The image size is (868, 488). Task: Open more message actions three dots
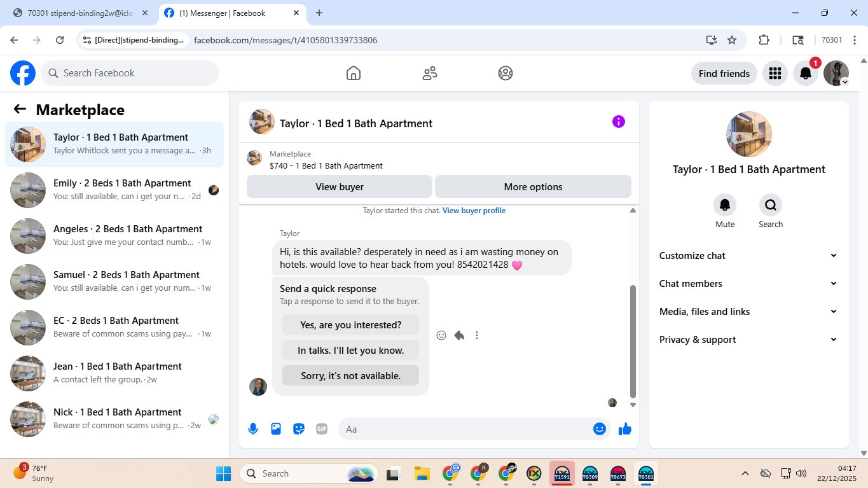pyautogui.click(x=477, y=335)
